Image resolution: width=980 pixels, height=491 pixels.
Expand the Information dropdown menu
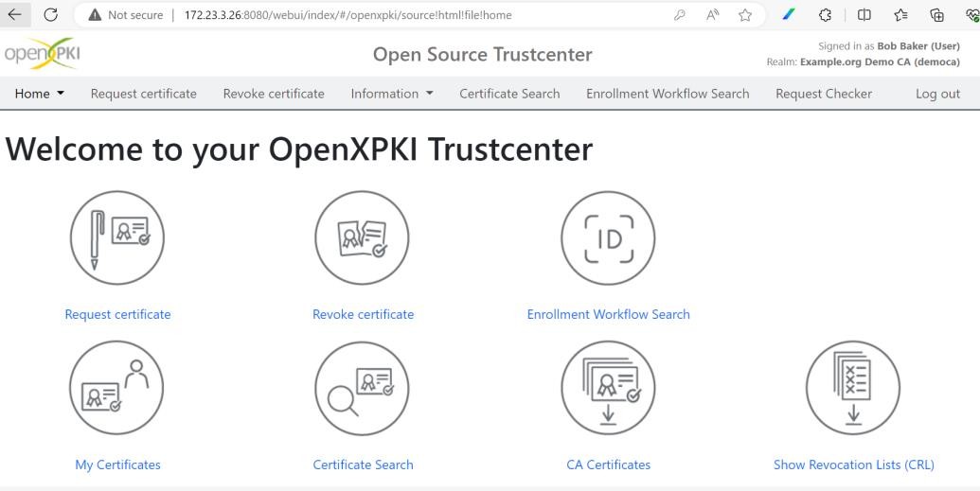392,94
